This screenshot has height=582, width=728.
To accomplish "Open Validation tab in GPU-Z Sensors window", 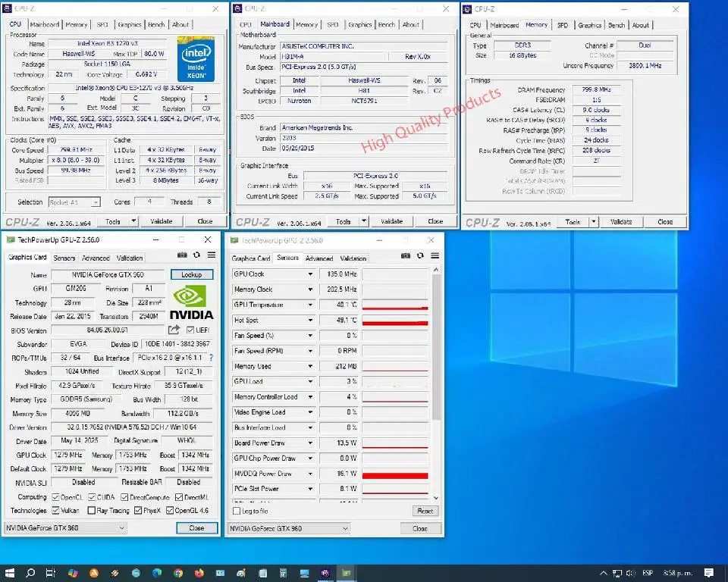I will (x=353, y=258).
